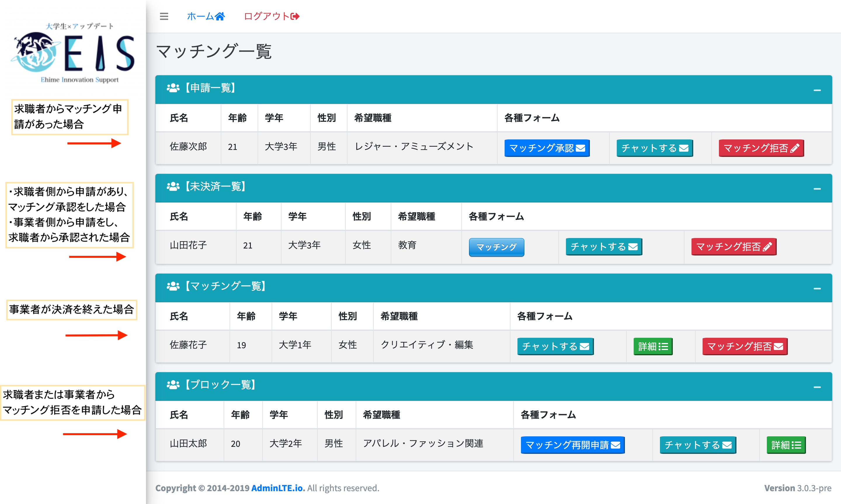Image resolution: width=841 pixels, height=504 pixels.
Task: Open the sidebar hamburger menu
Action: click(x=164, y=16)
